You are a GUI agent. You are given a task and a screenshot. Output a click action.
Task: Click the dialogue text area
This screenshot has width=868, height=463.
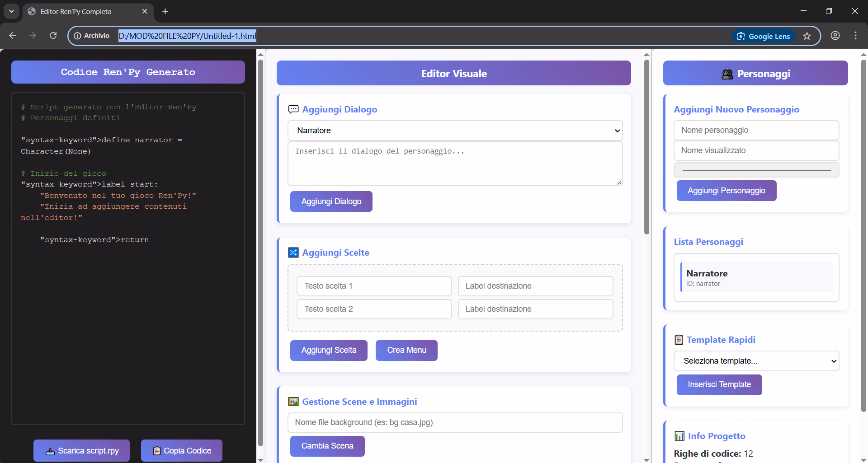point(455,164)
